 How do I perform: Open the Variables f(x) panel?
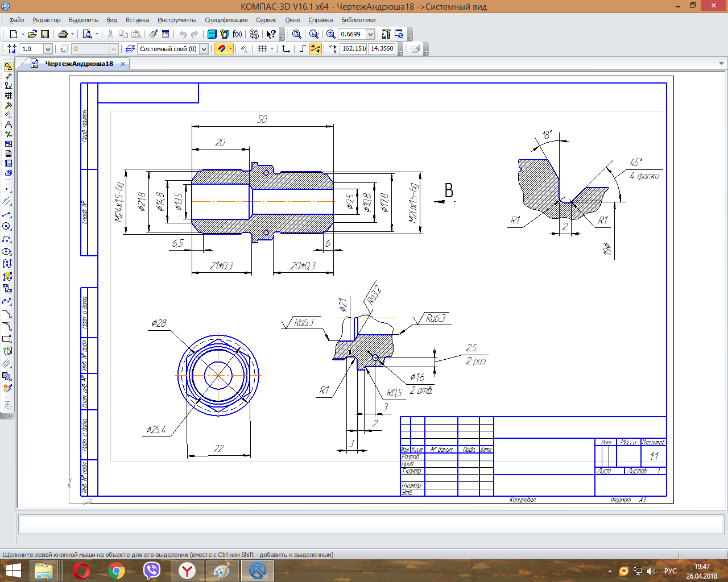[x=237, y=34]
